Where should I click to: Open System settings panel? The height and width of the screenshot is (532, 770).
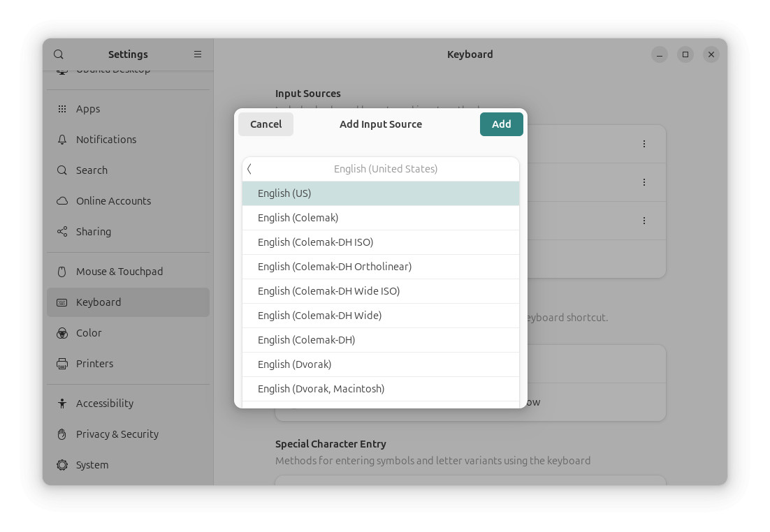(128, 465)
